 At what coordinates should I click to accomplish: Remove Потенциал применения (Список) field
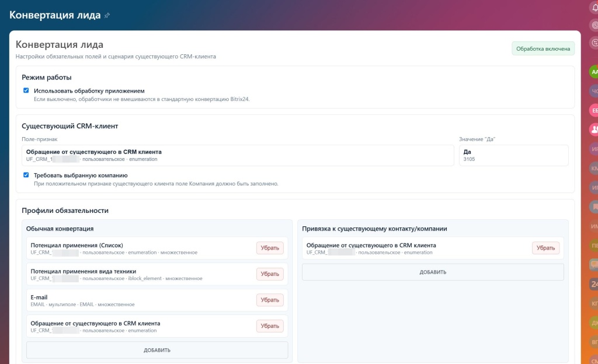pyautogui.click(x=270, y=248)
